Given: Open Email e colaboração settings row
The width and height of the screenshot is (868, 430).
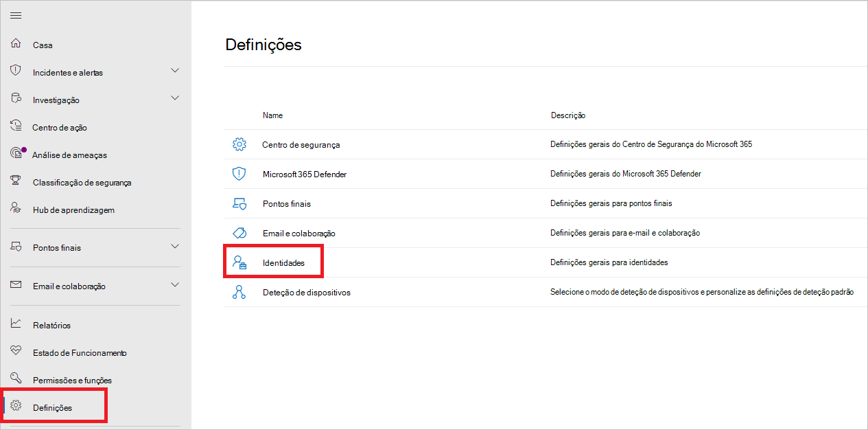Looking at the screenshot, I should tap(298, 234).
